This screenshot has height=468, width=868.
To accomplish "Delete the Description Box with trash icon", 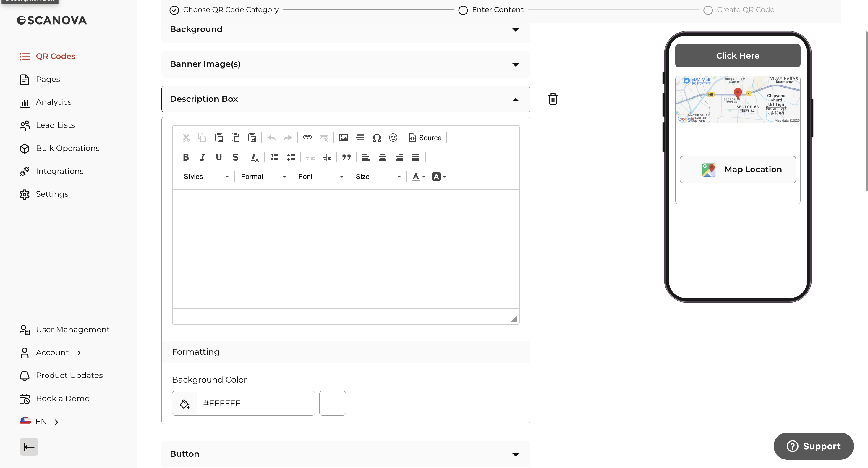I will [x=553, y=99].
